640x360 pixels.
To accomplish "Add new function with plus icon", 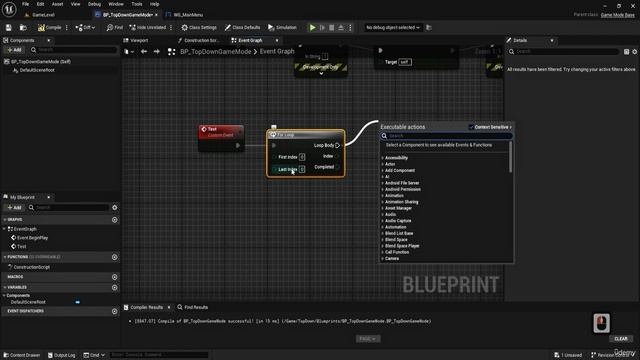I will point(115,257).
